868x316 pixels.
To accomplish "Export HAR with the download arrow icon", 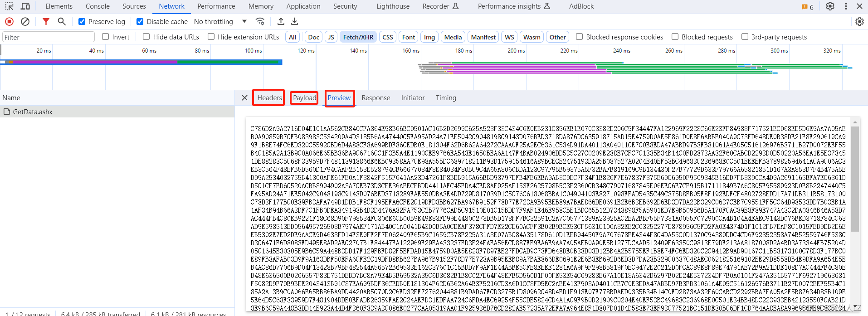I will (295, 21).
